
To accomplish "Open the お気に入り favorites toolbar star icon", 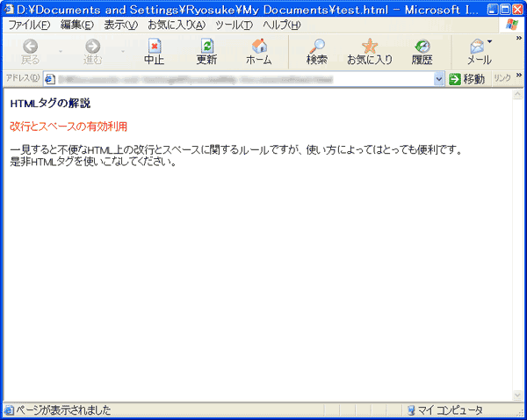I will pyautogui.click(x=370, y=47).
